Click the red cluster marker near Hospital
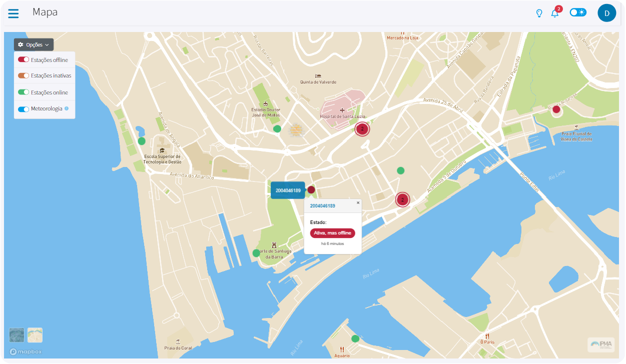Viewport: 626px width, 364px height. pos(362,129)
